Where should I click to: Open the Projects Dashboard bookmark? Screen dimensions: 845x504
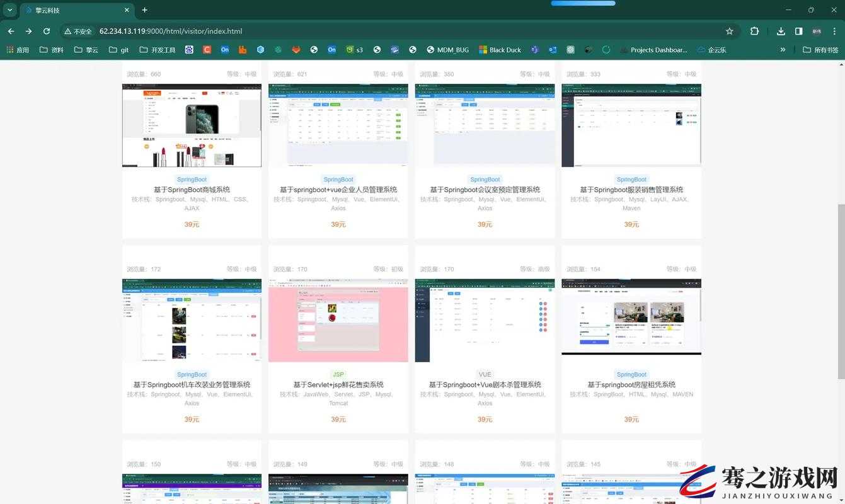coord(653,50)
